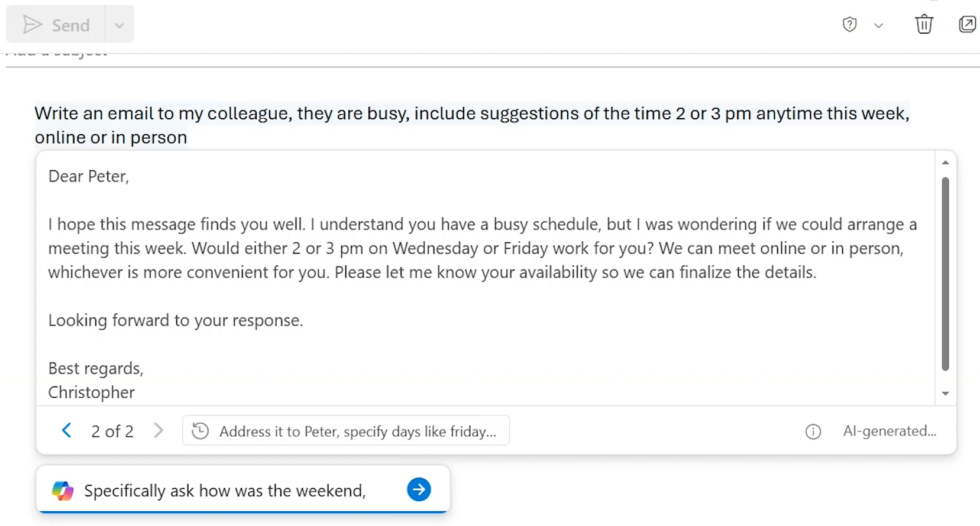The image size is (980, 526).
Task: Expand the chevron beside shield icon
Action: 878,25
